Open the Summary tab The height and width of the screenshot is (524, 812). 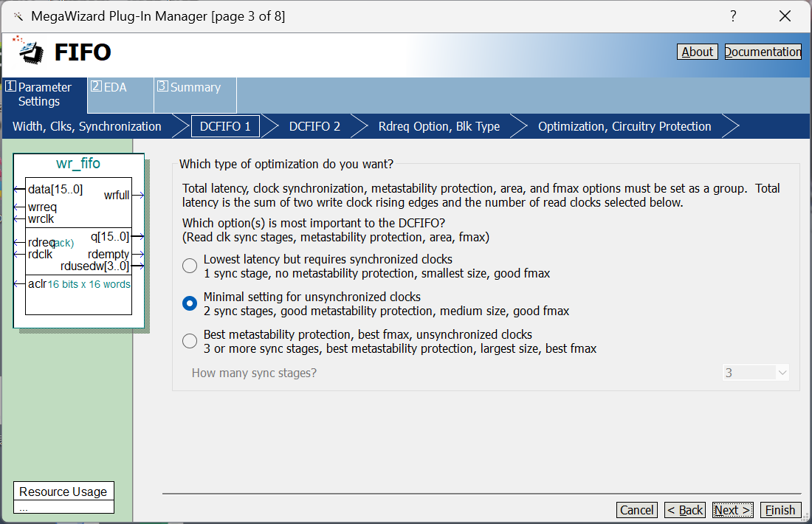click(x=195, y=94)
